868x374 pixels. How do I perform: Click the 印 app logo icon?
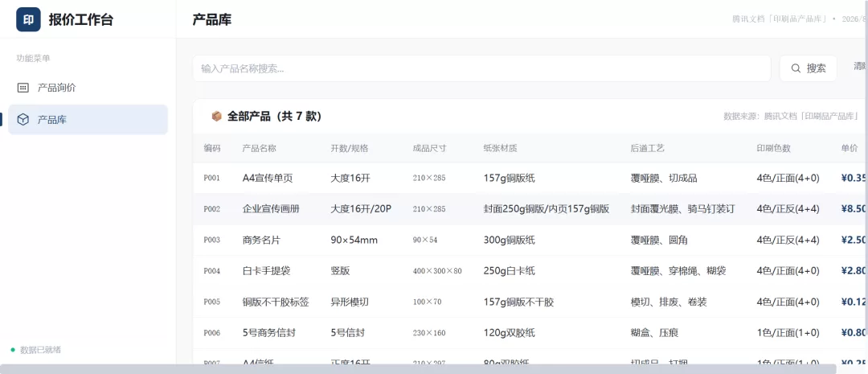(x=28, y=19)
